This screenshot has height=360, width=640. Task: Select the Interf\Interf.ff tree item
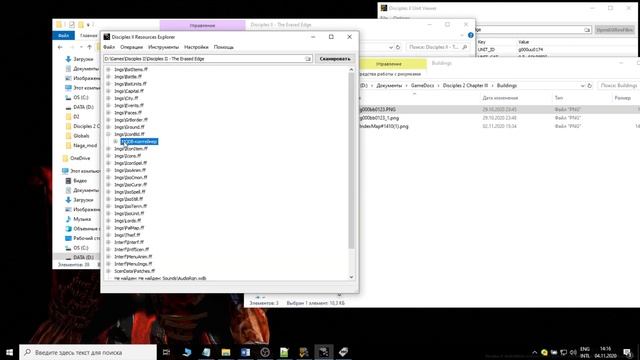point(129,242)
